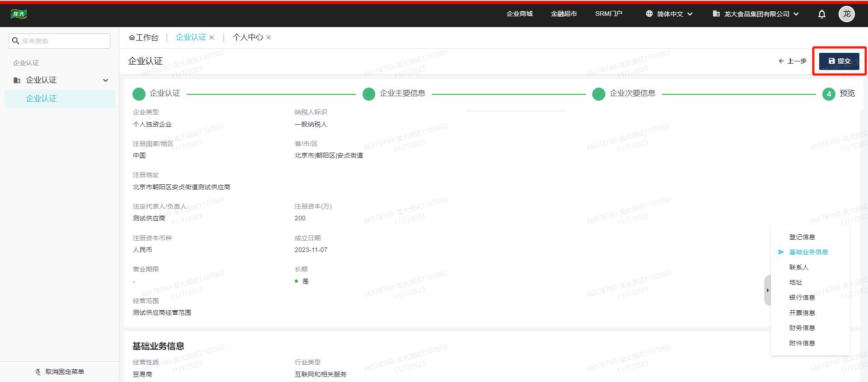Click the globe language icon

pyautogui.click(x=649, y=14)
